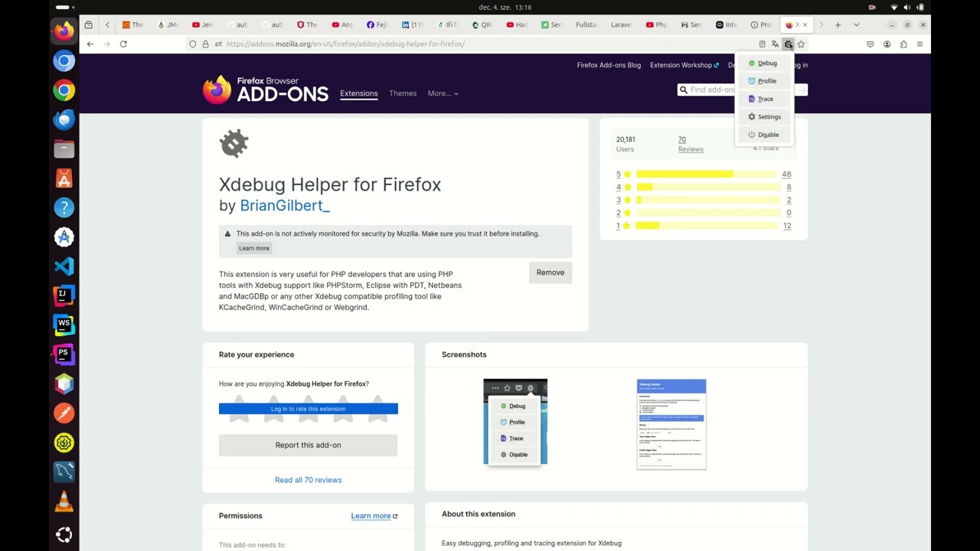Open the settings page screenshot thumbnail
The image size is (980, 551).
pos(671,424)
